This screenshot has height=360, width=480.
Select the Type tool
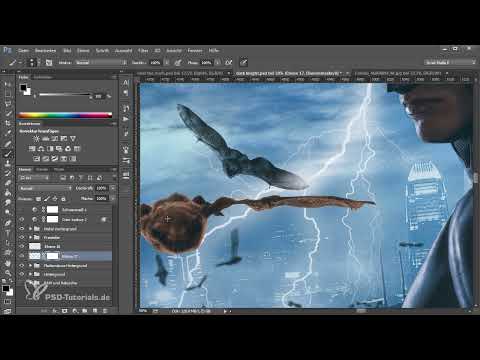(x=8, y=233)
